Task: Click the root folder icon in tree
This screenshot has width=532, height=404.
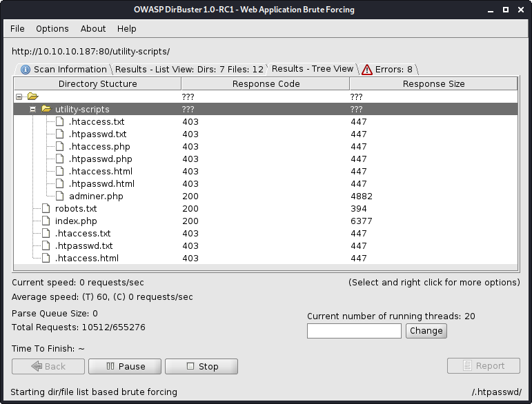Action: pos(32,97)
